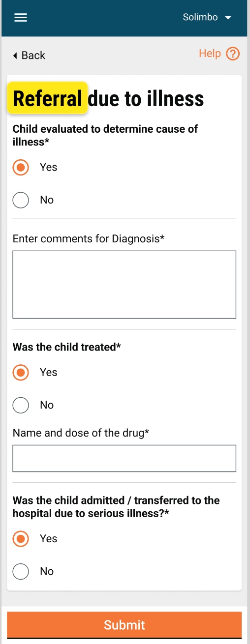Click the Back arrow triangle icon
This screenshot has width=250, height=644.
(15, 56)
